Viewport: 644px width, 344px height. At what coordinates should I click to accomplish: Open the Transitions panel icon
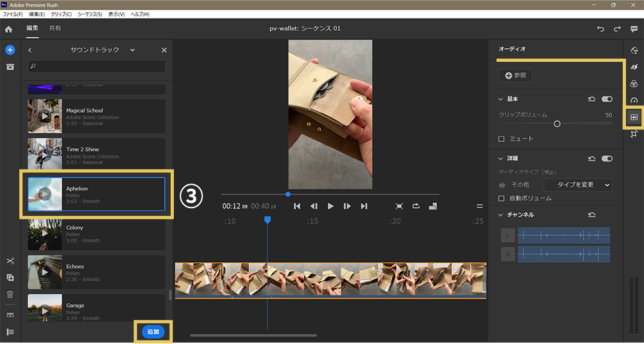[x=634, y=67]
